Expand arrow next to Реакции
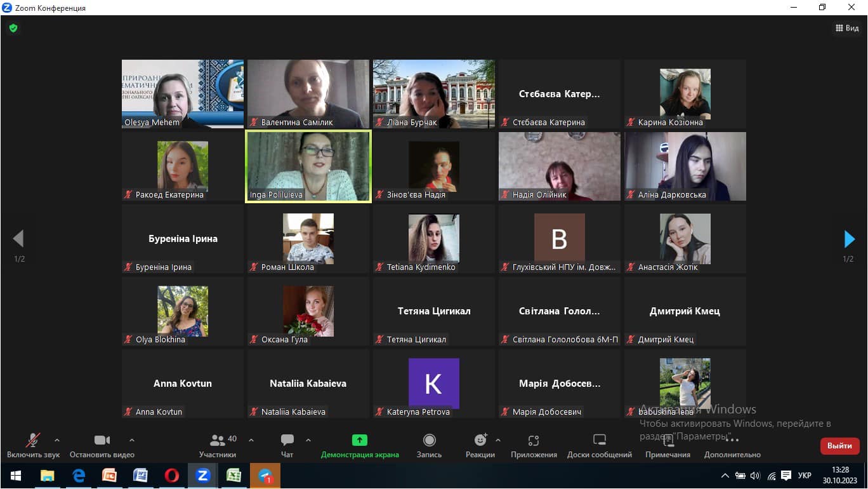The width and height of the screenshot is (868, 489). [x=498, y=440]
